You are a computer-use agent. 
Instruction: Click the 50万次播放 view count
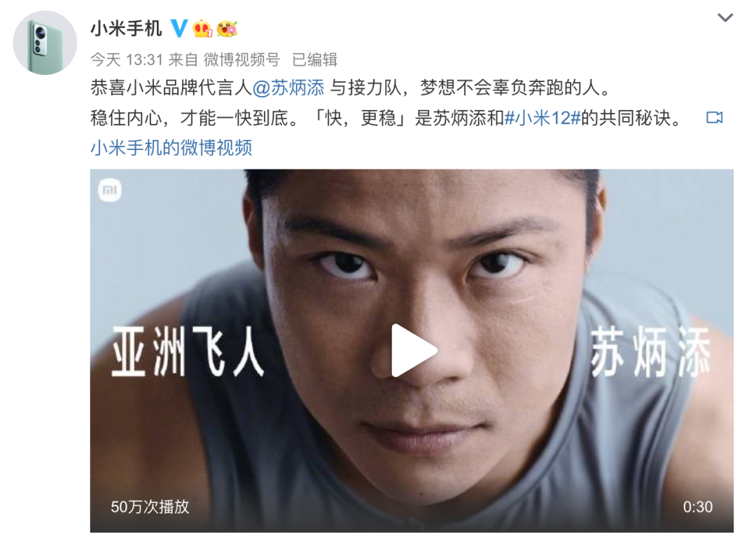[x=150, y=507]
